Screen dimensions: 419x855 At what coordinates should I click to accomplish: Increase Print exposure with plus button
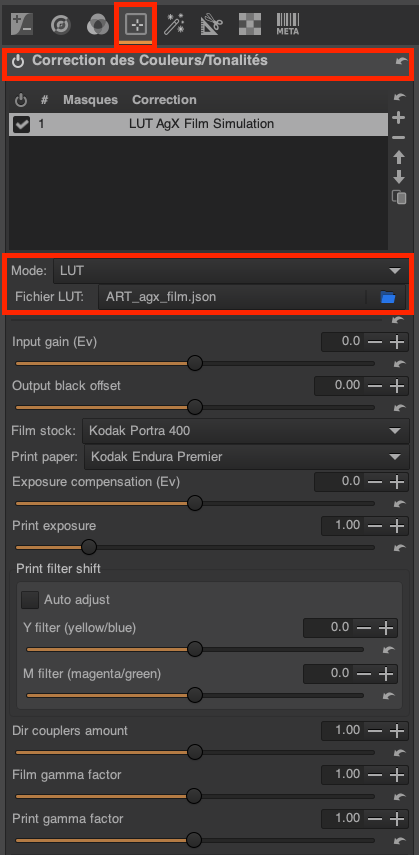point(398,526)
